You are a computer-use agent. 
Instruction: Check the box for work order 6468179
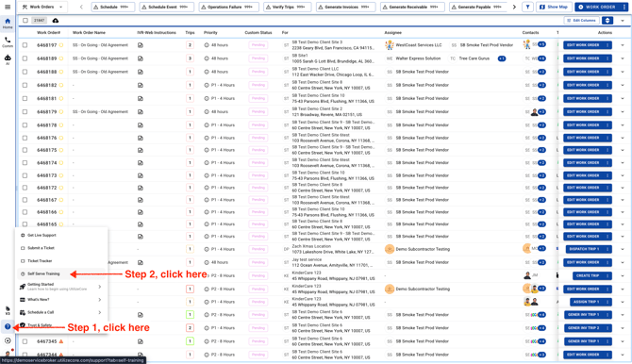tap(25, 111)
